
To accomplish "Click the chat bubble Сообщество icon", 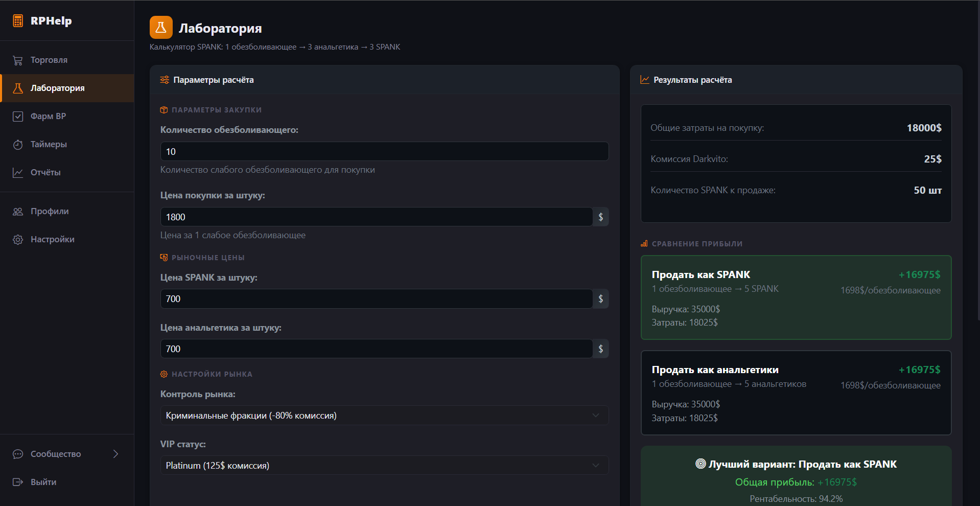I will pos(18,454).
